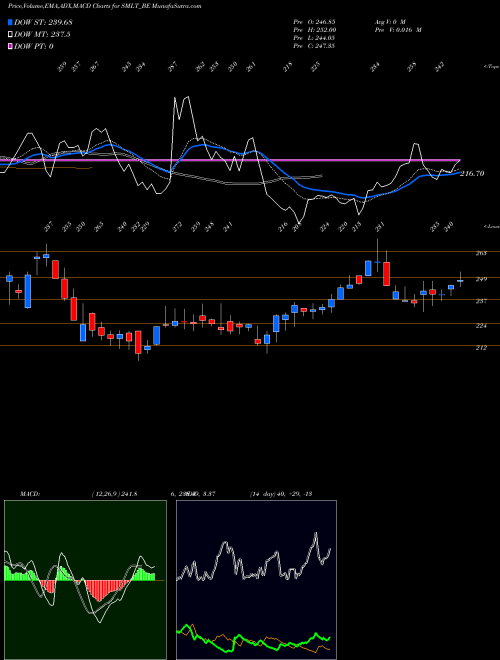Click the tall red candle below the 263 line
The width and height of the screenshot is (500, 660).
pyautogui.click(x=386, y=274)
